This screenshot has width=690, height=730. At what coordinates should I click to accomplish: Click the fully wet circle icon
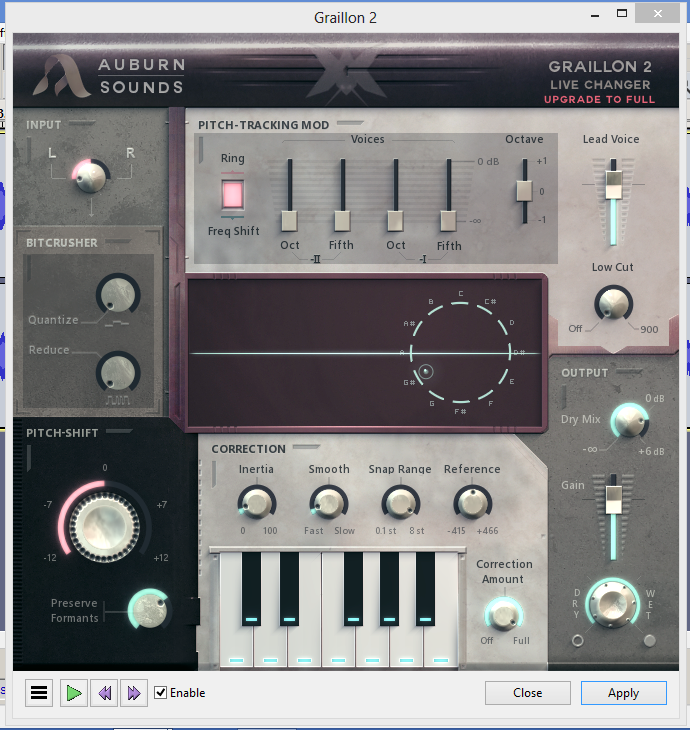(649, 641)
